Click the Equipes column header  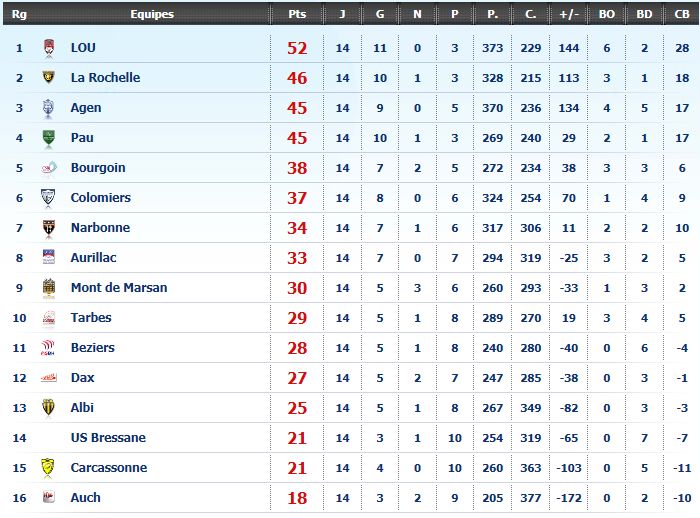tap(152, 14)
